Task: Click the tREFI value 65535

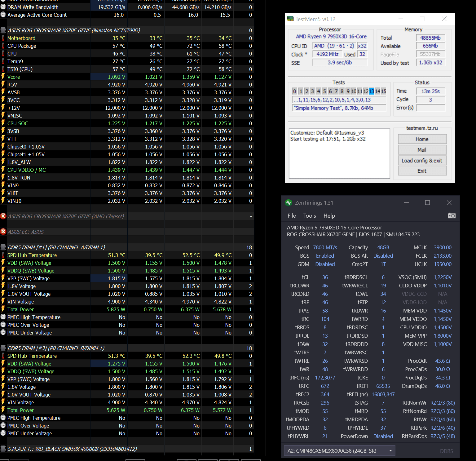Action: click(383, 386)
